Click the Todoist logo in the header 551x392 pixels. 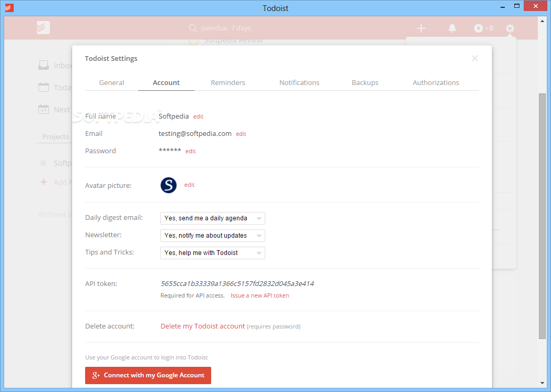click(x=43, y=28)
